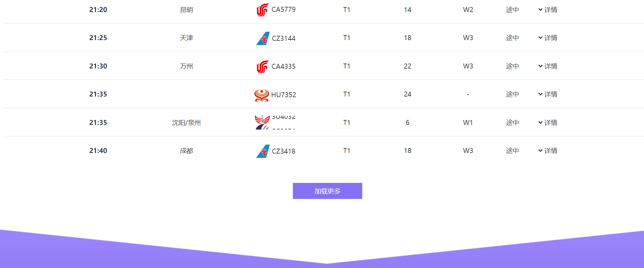Screen dimensions: 644x268
Task: Click the 加载更多 button
Action: pyautogui.click(x=327, y=191)
